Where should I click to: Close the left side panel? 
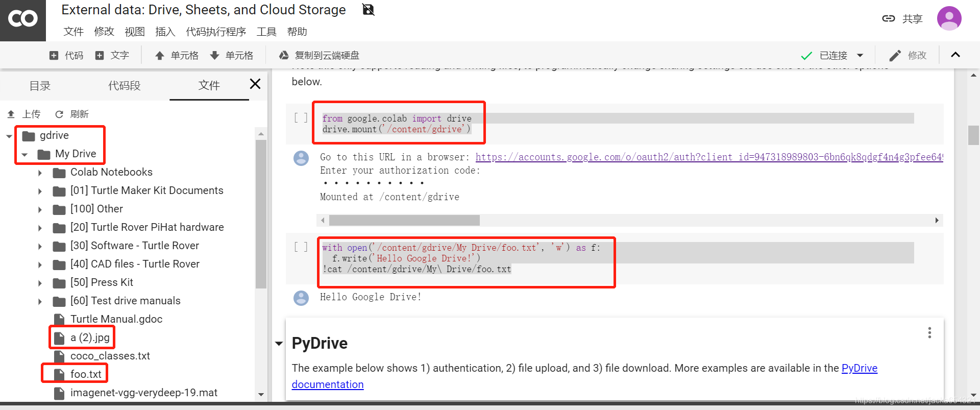coord(255,84)
